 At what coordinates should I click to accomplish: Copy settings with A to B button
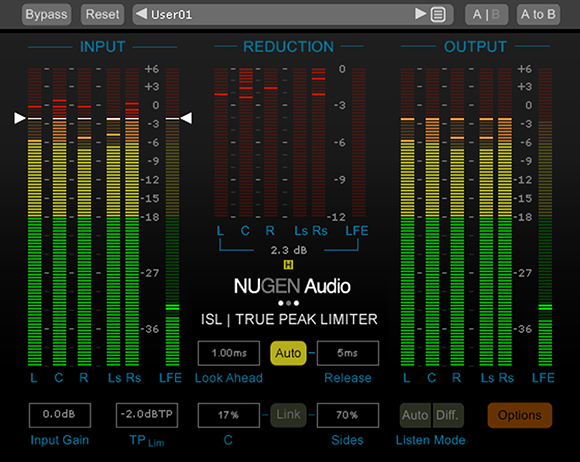[538, 14]
